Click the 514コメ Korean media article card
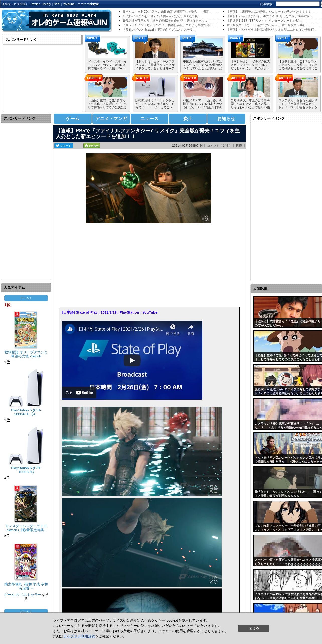The width and height of the screenshot is (322, 644). coord(203,93)
